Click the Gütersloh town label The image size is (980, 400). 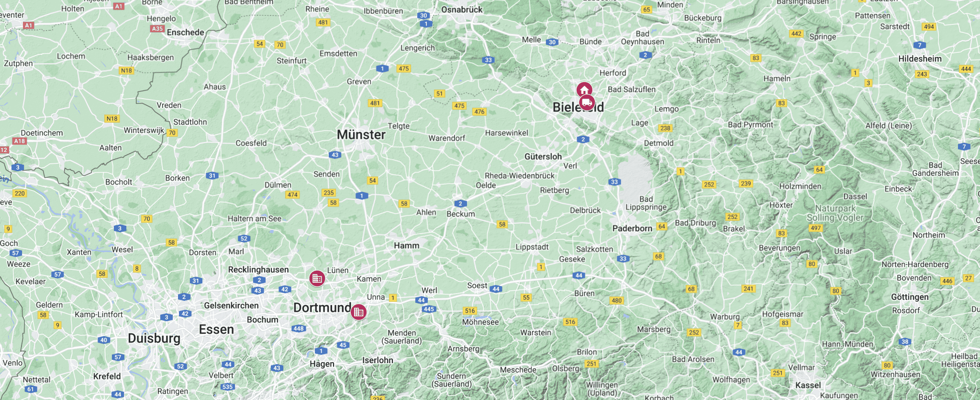click(x=543, y=157)
